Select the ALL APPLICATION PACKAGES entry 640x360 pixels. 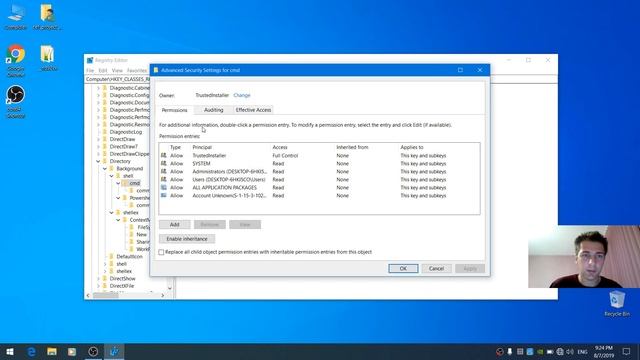319,187
